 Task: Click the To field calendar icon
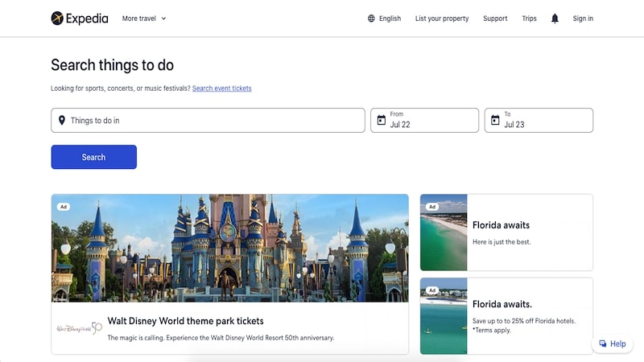tap(495, 120)
